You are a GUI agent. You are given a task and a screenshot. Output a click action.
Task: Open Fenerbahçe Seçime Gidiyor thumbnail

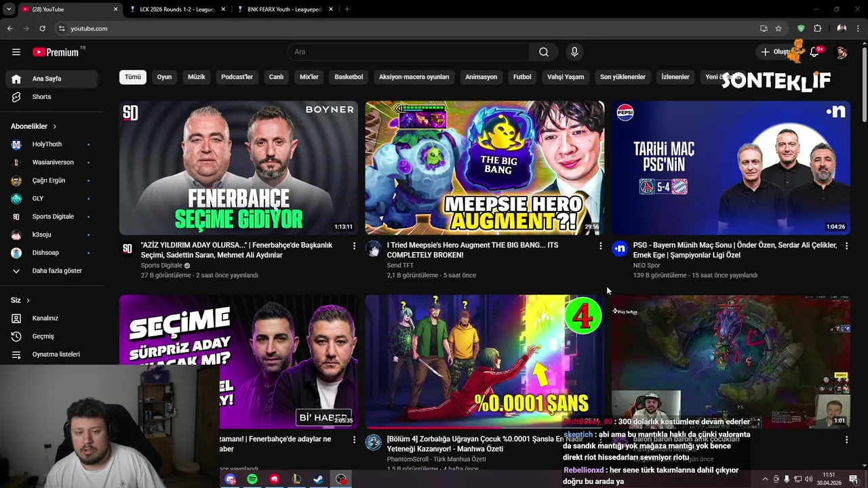pyautogui.click(x=239, y=168)
